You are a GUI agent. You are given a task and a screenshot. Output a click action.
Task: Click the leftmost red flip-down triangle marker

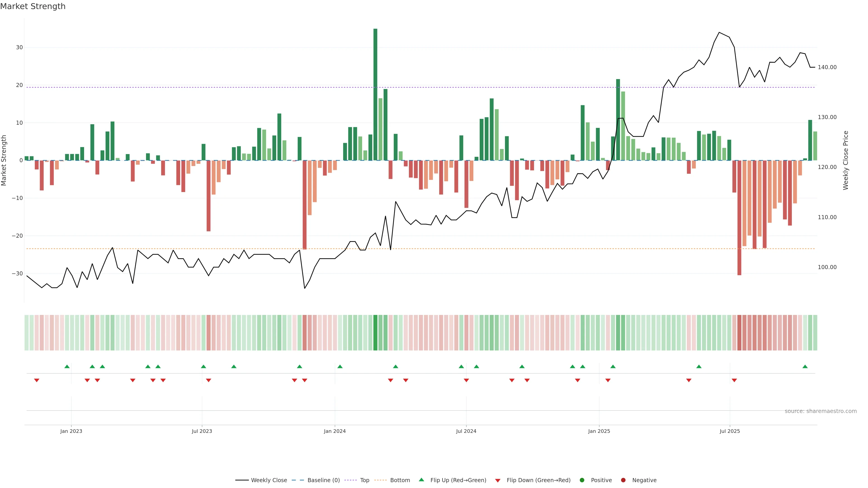click(x=37, y=380)
